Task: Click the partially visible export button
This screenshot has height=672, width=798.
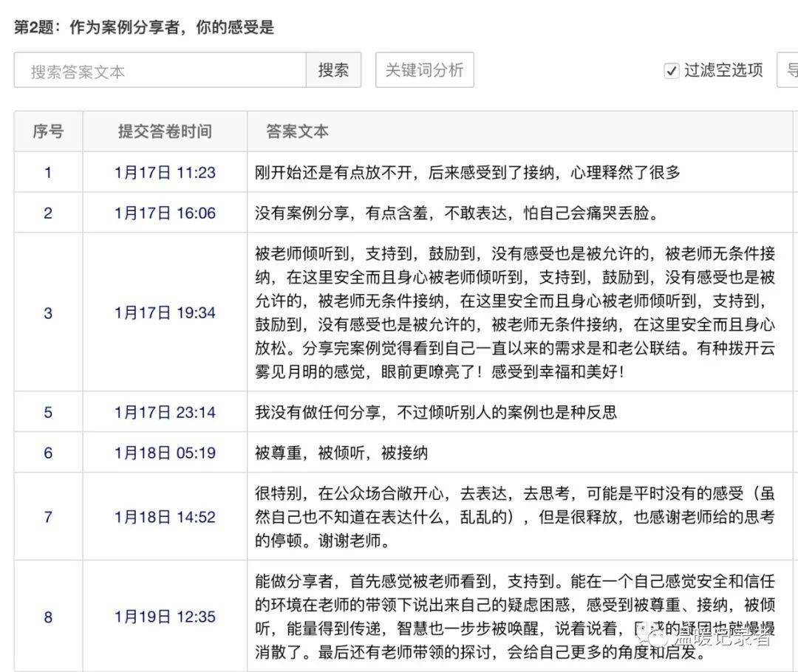Action: pyautogui.click(x=788, y=69)
